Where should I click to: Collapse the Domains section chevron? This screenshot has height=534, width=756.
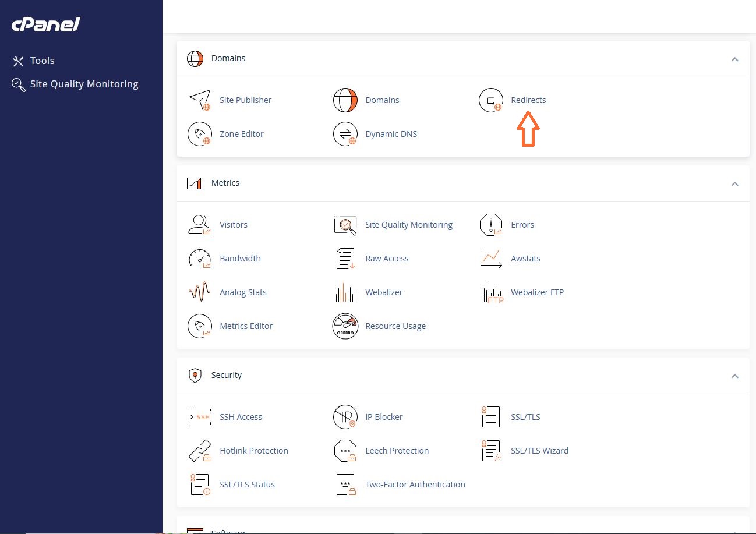[x=735, y=59]
